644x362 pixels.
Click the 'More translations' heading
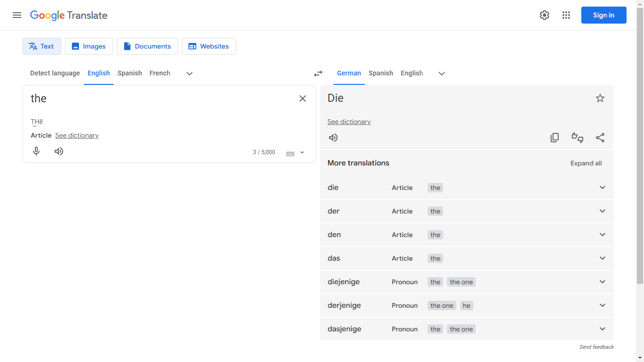358,163
